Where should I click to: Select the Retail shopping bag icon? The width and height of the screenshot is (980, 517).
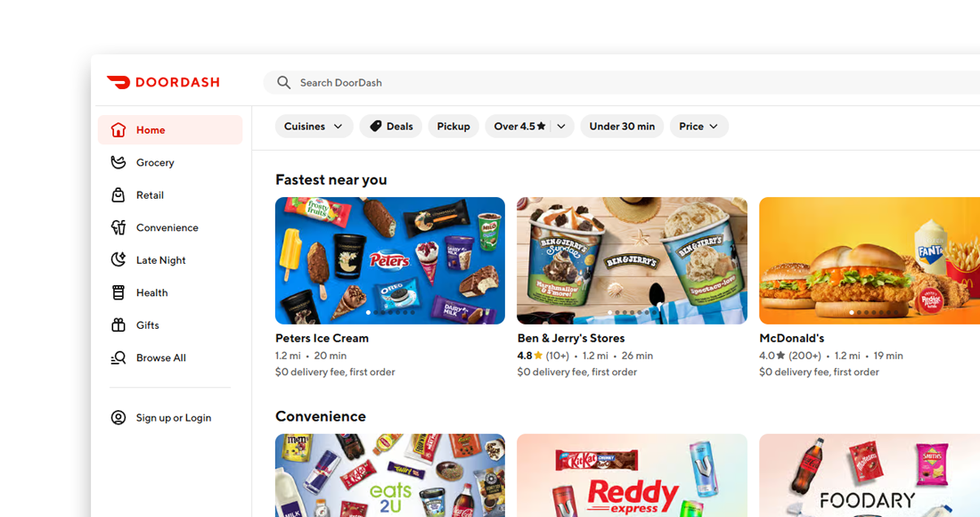pos(118,195)
